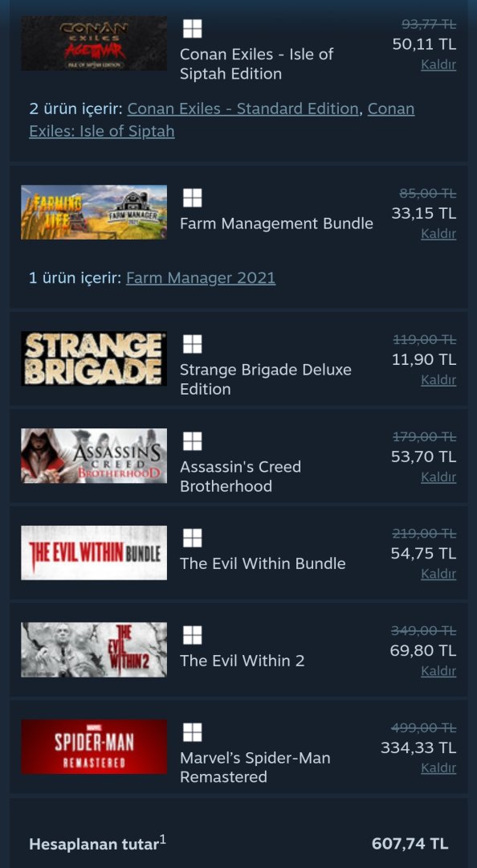The image size is (477, 868).
Task: Click Windows icon above The Evil Within Bundle
Action: [x=192, y=538]
